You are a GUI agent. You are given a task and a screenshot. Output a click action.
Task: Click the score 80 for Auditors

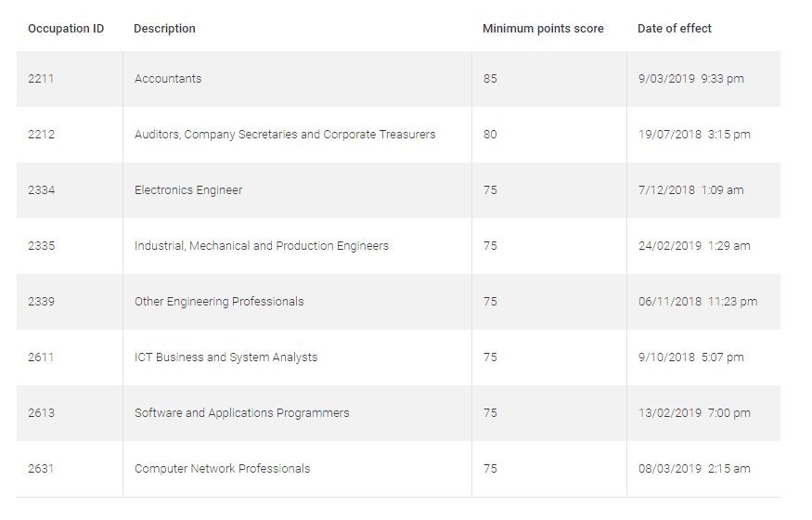pyautogui.click(x=490, y=135)
